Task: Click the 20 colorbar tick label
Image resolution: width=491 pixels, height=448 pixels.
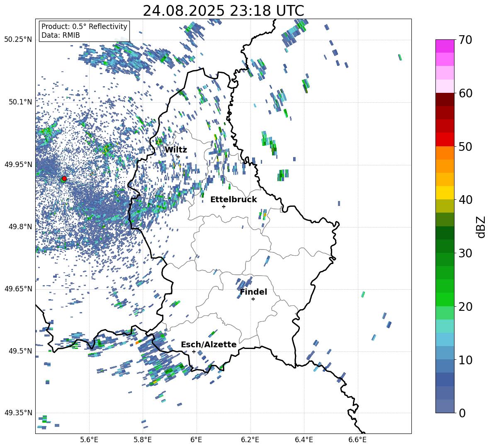Action: [465, 307]
